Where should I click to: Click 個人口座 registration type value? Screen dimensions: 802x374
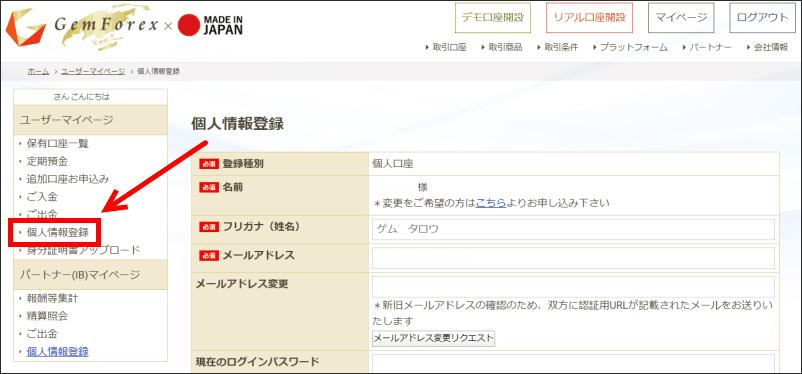pyautogui.click(x=393, y=164)
